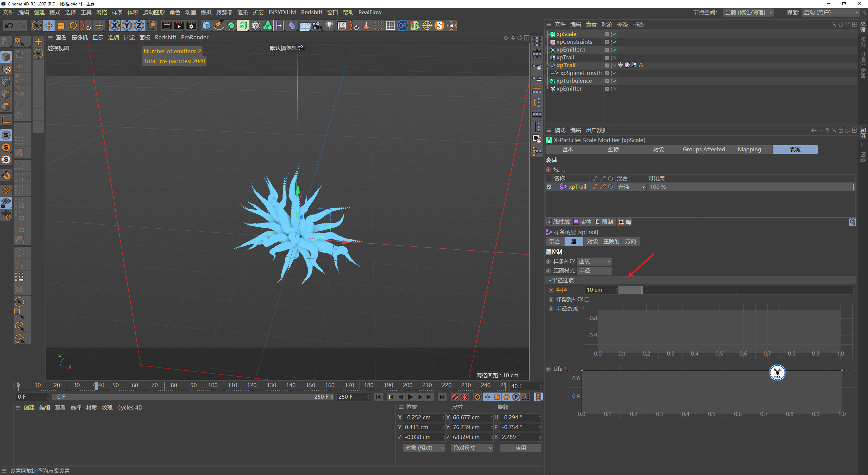
Task: Select the Live Selection tool in top toolbar
Action: 36,25
